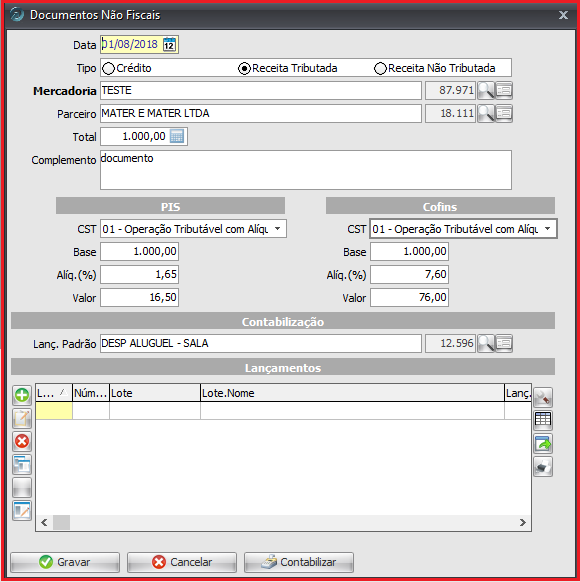The image size is (580, 582).
Task: Sort by Lote.Nome column header
Action: pyautogui.click(x=352, y=393)
